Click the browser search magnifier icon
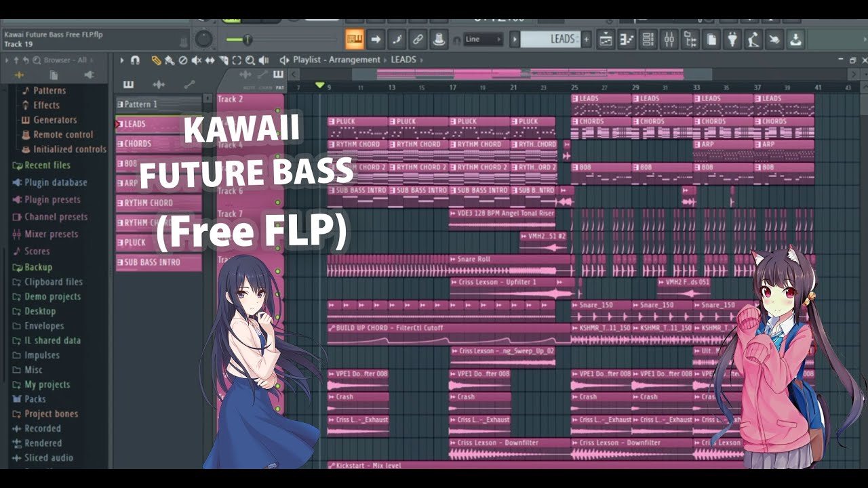868x488 pixels. [x=36, y=60]
